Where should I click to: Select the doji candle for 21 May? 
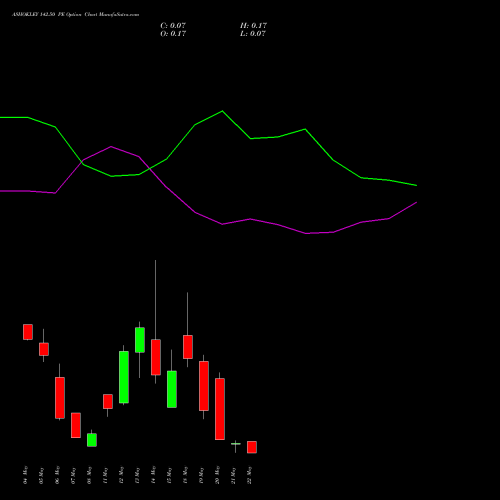236,444
